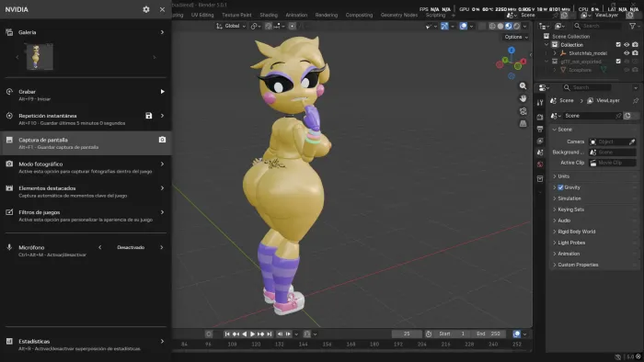Image resolution: width=644 pixels, height=362 pixels.
Task: Hide the Sketchfab_model object with eye icon
Action: 627,53
